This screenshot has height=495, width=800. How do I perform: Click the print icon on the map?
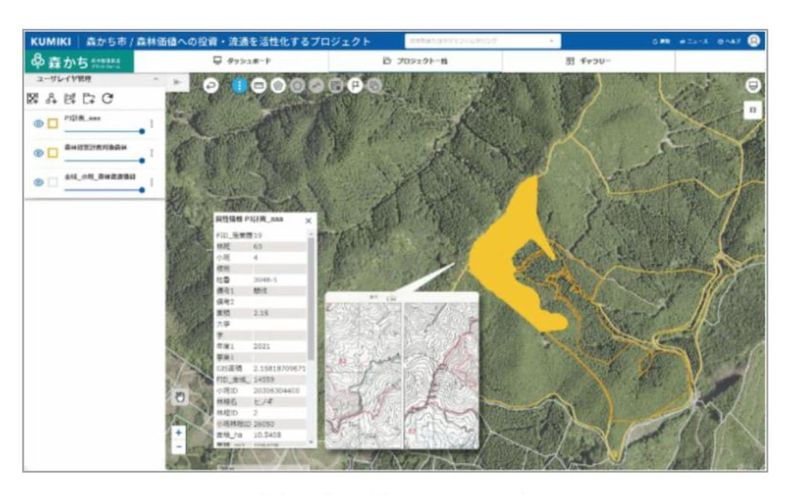tap(753, 85)
